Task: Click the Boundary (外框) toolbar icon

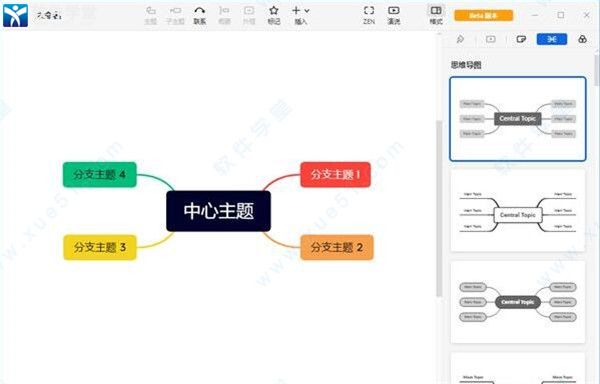Action: pos(249,15)
